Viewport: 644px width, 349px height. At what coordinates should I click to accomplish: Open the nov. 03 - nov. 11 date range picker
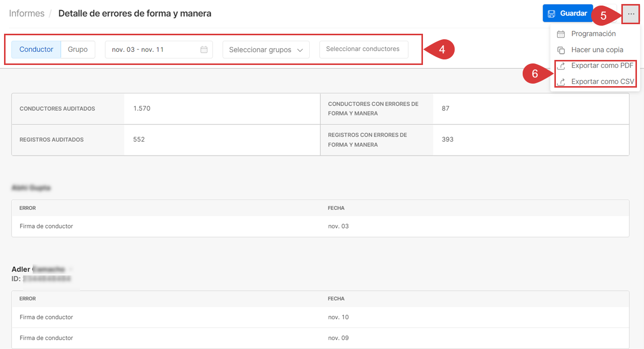159,49
